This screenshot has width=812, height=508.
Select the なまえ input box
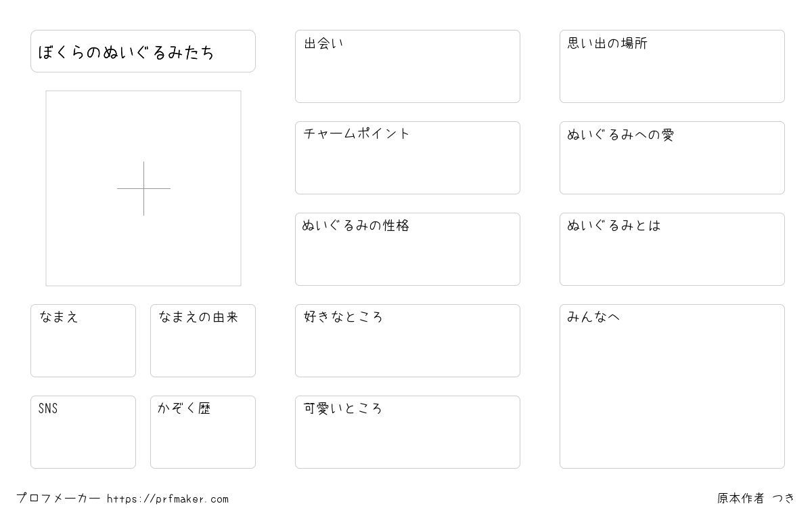(x=83, y=341)
